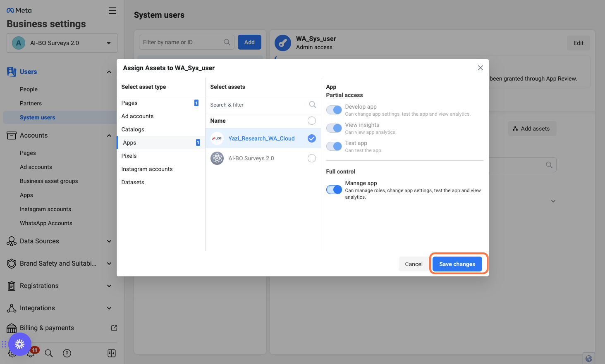Expand the Registrations section

(x=109, y=286)
